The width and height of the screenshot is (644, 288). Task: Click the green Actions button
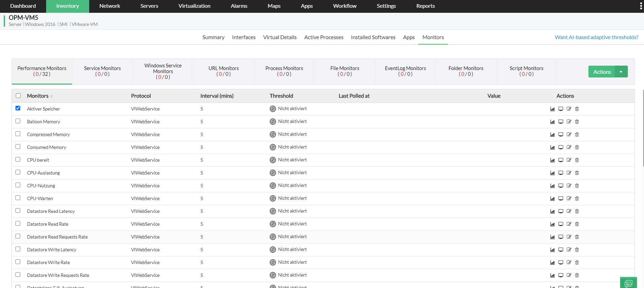(x=602, y=72)
